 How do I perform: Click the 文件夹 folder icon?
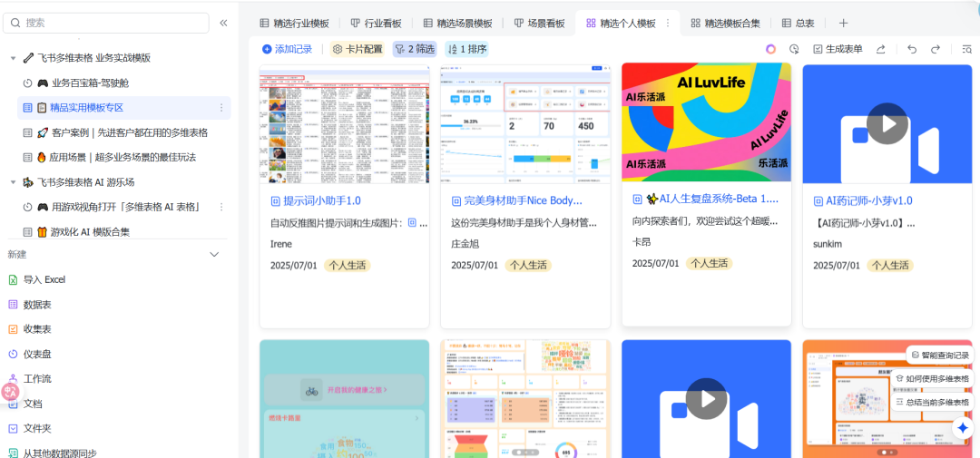(13, 429)
